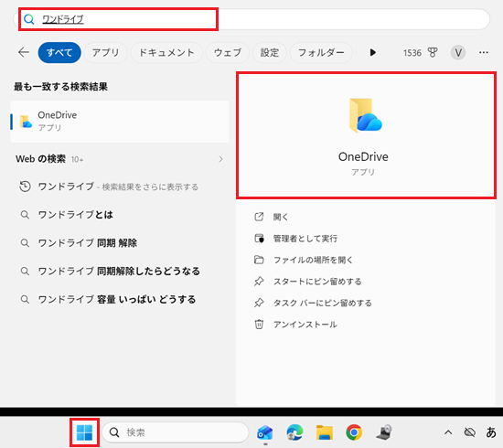Switch to the ウェブ filter tab
The image size is (503, 448).
pyautogui.click(x=228, y=52)
